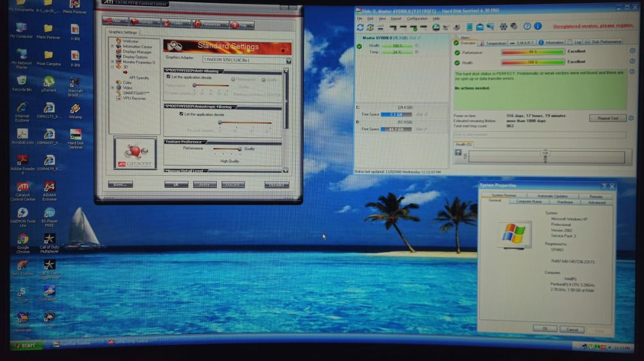Screen dimensions: 644x361
Task: Click the Anisotropic Filtering slider handle
Action: coord(220,122)
